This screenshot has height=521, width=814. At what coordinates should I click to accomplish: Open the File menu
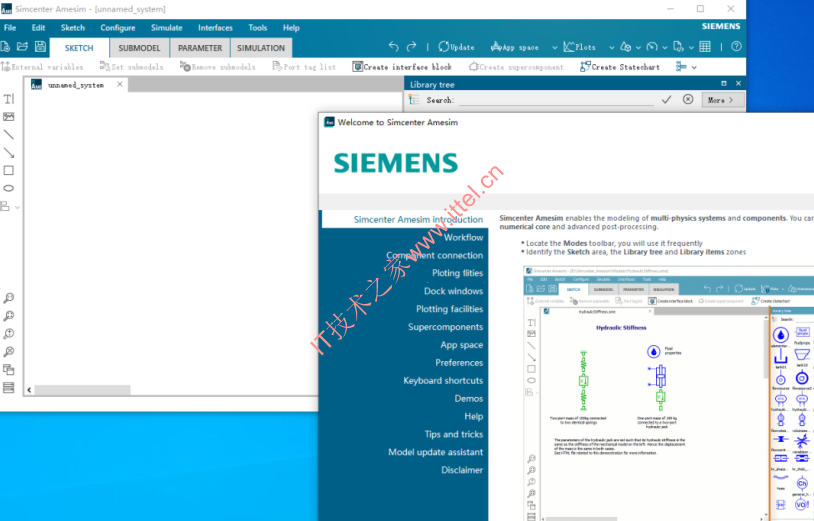[10, 28]
